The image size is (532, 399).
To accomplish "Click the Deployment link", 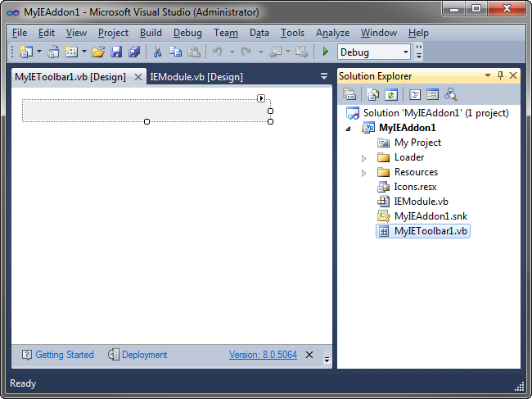I will [x=145, y=355].
